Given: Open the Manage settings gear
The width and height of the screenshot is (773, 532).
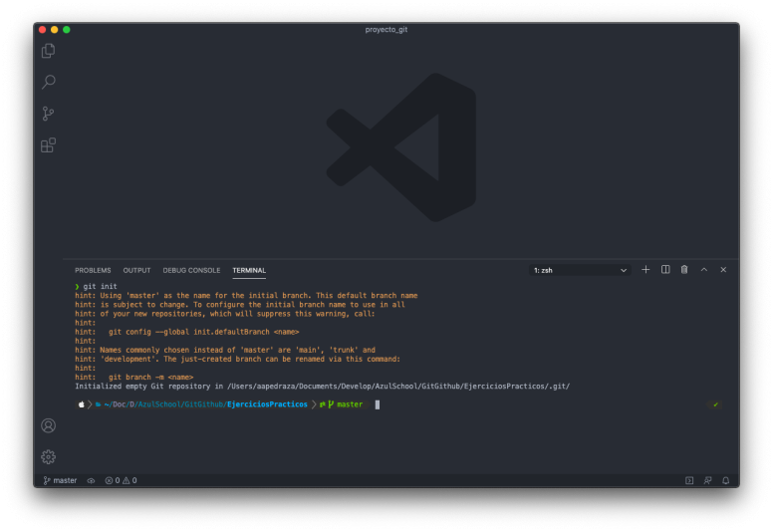Looking at the screenshot, I should coord(48,456).
